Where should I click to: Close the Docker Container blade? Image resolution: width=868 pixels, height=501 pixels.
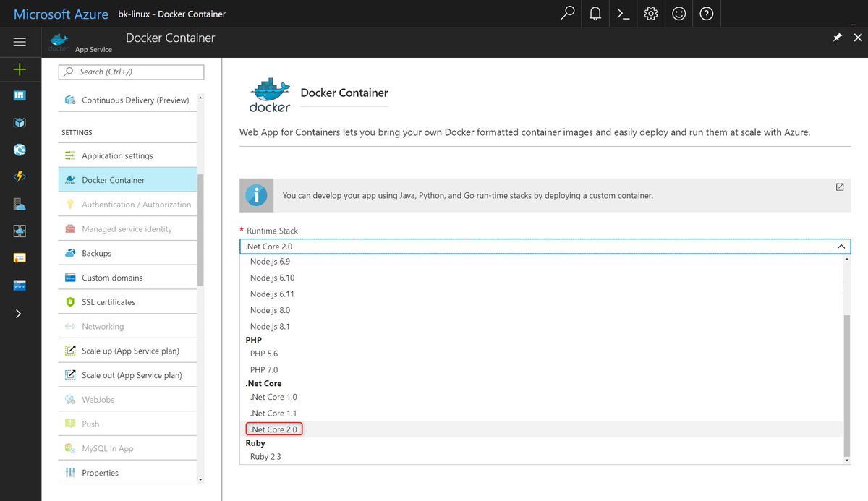pyautogui.click(x=858, y=38)
